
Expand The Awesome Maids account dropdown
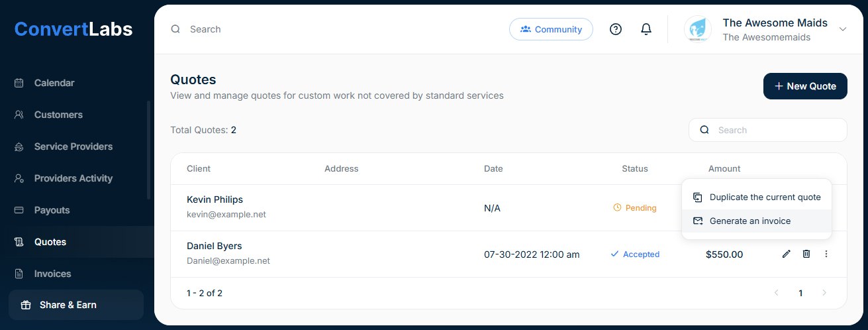tap(843, 29)
